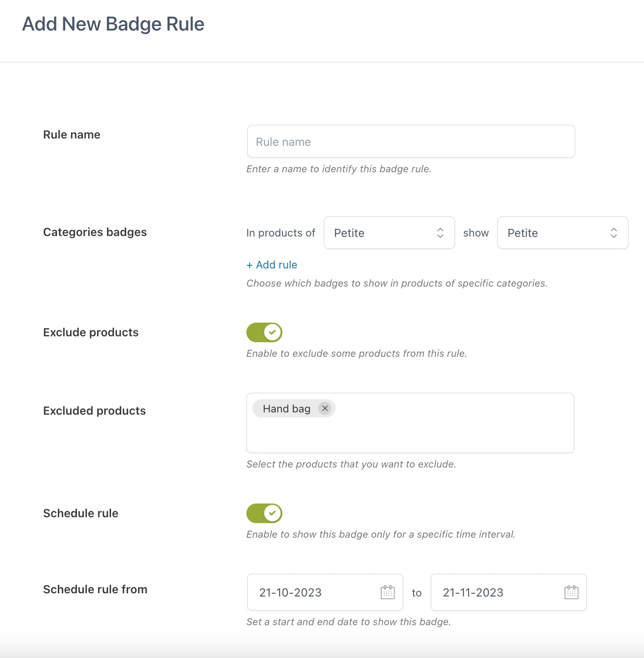This screenshot has height=658, width=644.
Task: Click the 21-11-2023 end date field
Action: click(x=509, y=592)
